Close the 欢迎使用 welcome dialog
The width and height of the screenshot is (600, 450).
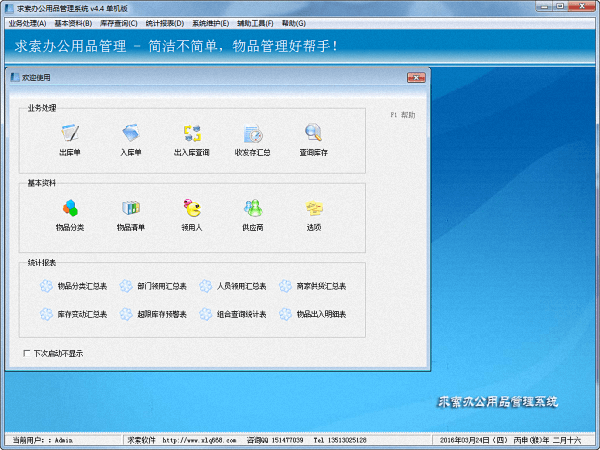coord(416,78)
